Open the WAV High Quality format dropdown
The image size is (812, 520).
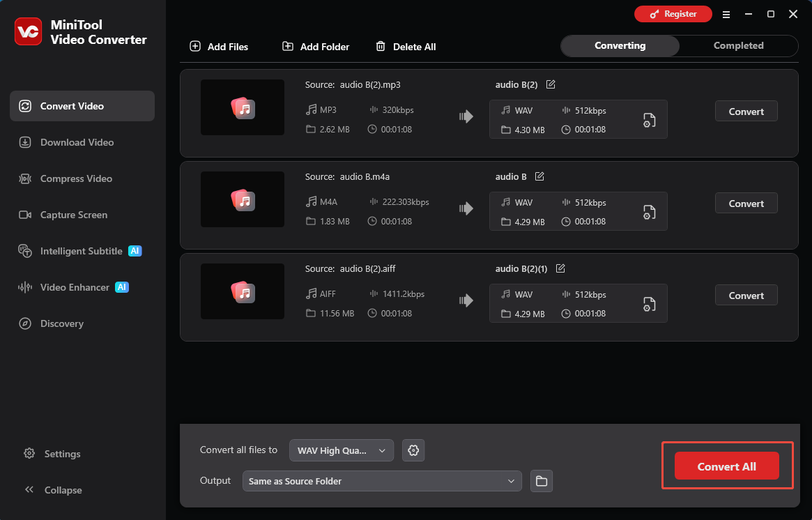(x=342, y=450)
